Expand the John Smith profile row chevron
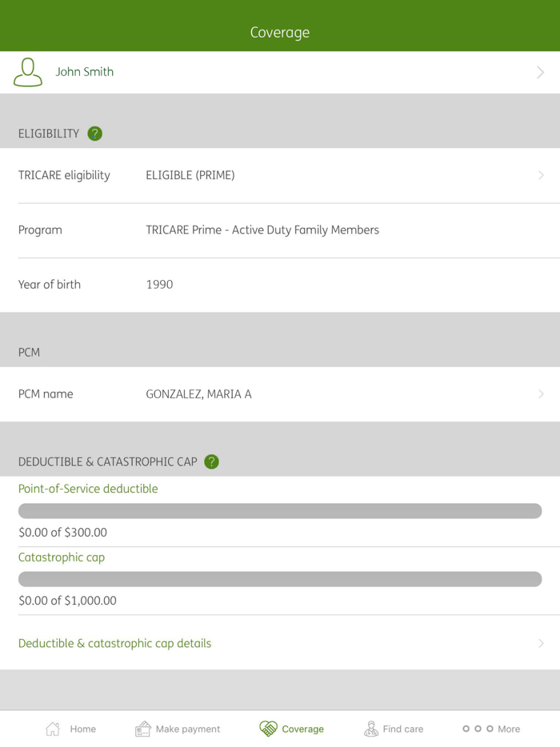Image resolution: width=560 pixels, height=747 pixels. (x=540, y=71)
